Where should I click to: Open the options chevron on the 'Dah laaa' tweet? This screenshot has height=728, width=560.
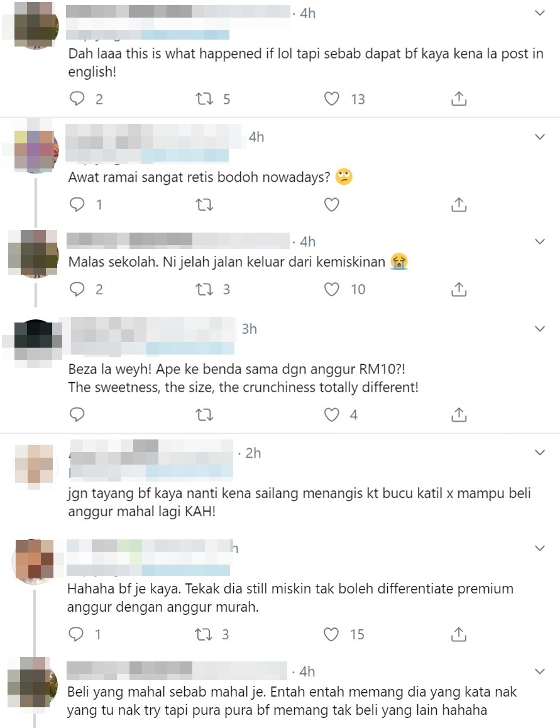[x=539, y=13]
